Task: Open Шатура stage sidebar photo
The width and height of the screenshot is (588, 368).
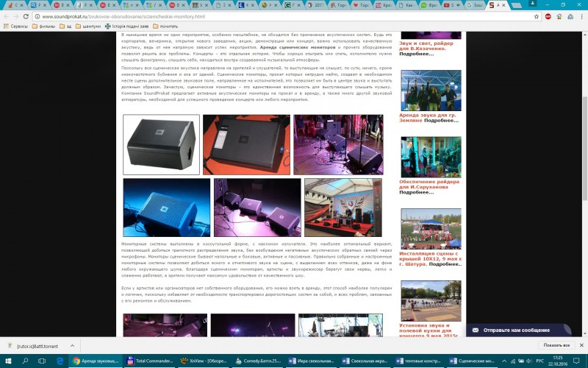Action: tap(431, 229)
